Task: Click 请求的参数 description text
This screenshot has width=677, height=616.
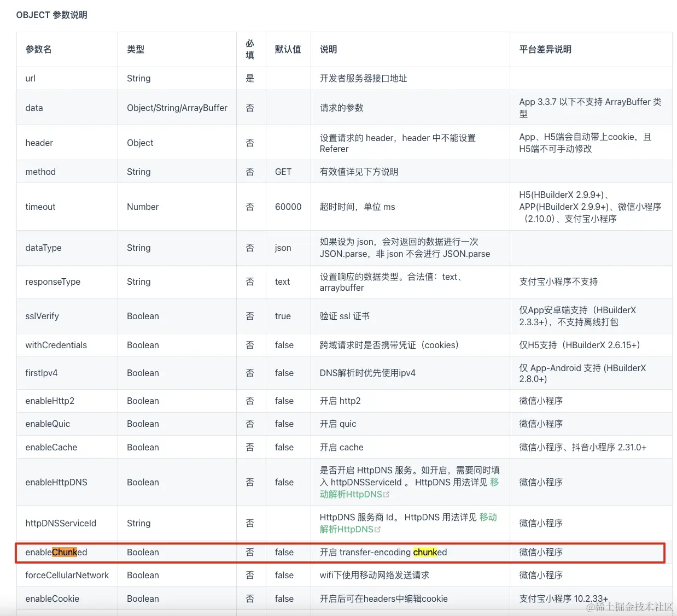Action: point(341,108)
